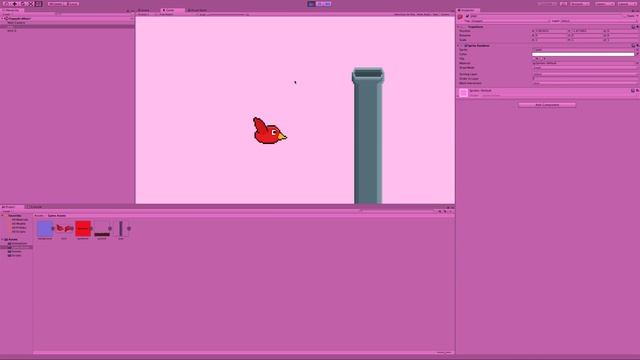Select the red bird sprite sheet thumbnail
Screen dimensions: 640x360
coord(64,229)
